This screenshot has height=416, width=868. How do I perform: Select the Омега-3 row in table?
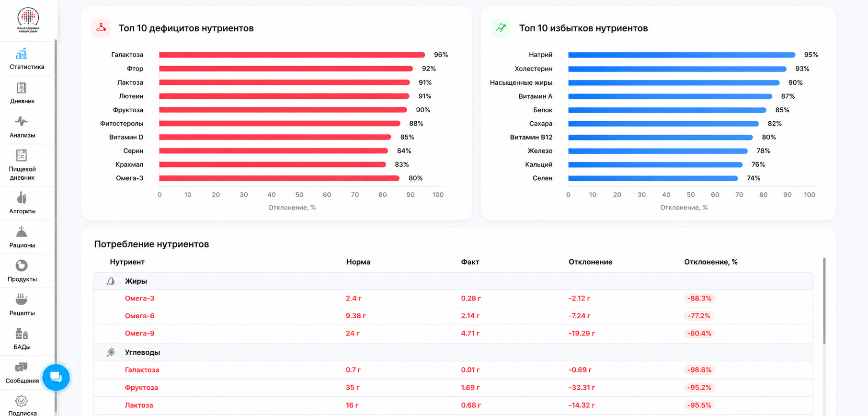[x=453, y=298]
